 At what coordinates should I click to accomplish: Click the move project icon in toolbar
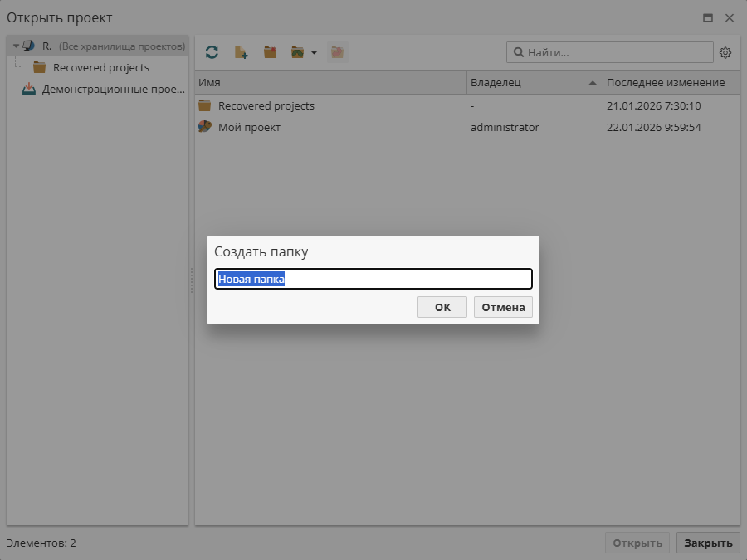coord(337,51)
